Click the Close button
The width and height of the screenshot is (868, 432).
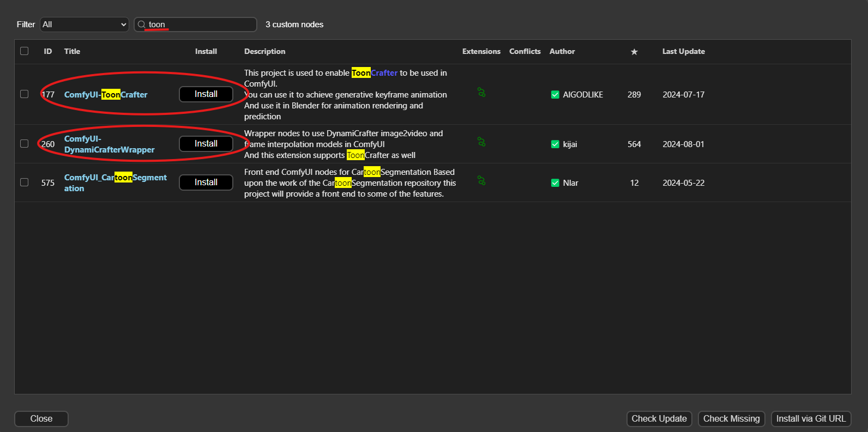(x=41, y=419)
